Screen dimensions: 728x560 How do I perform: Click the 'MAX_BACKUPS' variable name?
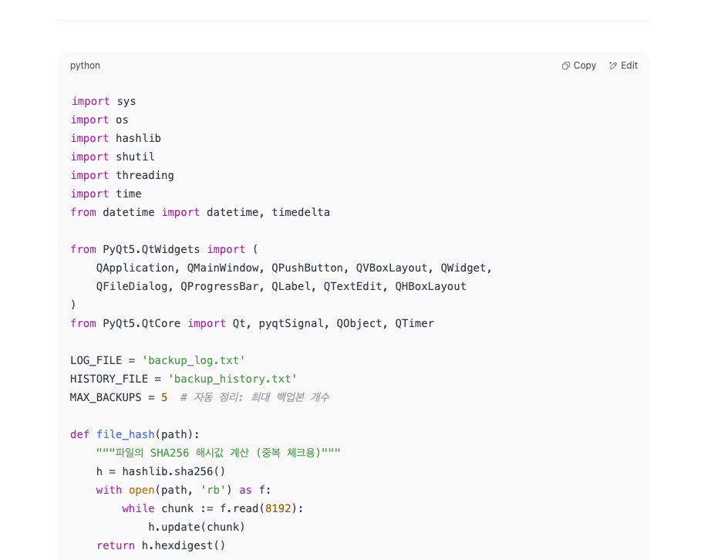[x=106, y=398]
